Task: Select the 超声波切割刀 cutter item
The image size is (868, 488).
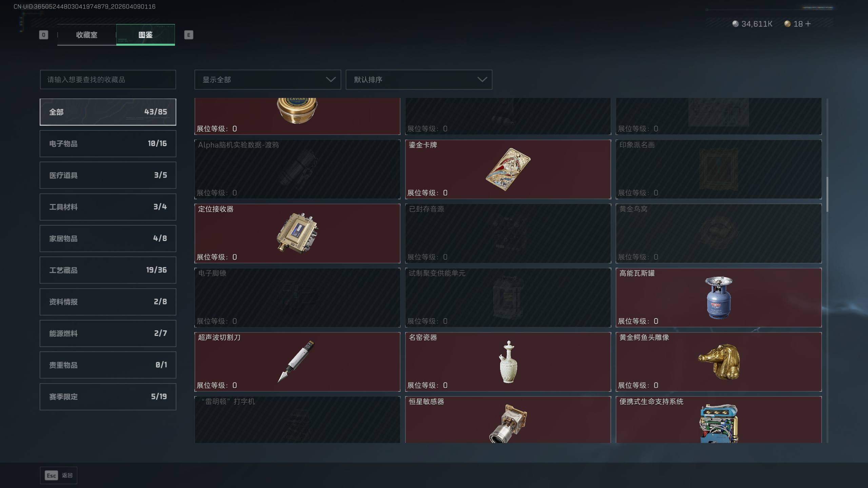Action: (x=297, y=362)
